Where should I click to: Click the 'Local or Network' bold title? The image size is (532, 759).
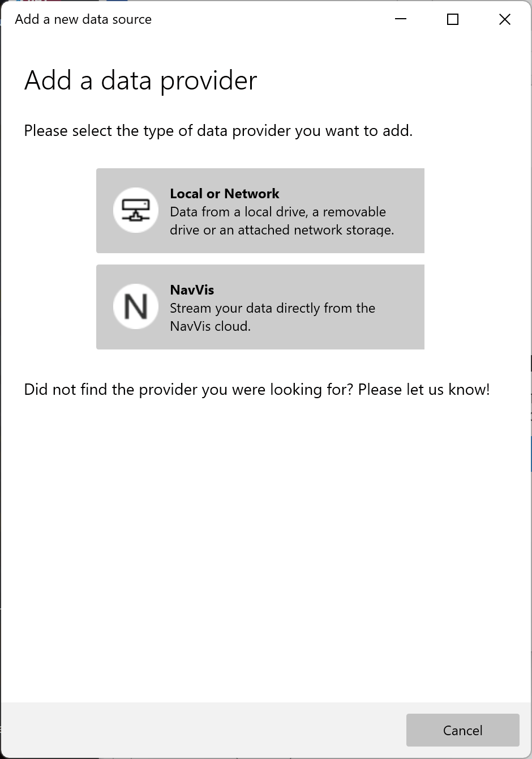pos(225,194)
